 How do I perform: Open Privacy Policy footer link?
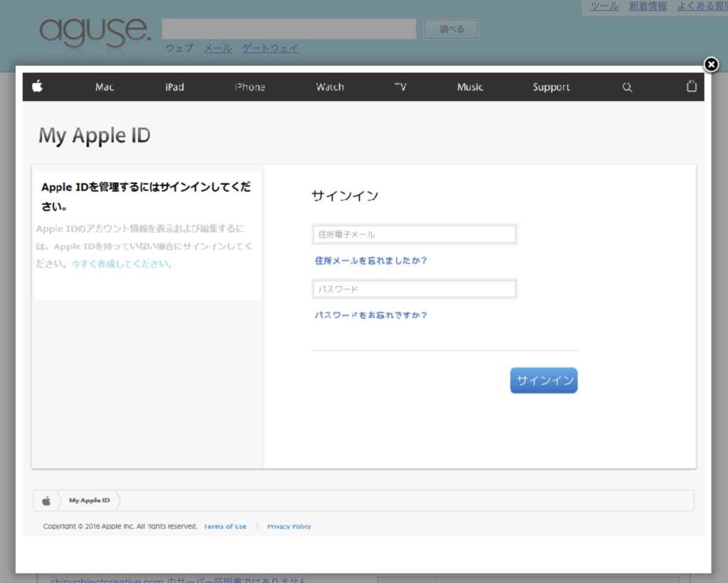(x=289, y=526)
